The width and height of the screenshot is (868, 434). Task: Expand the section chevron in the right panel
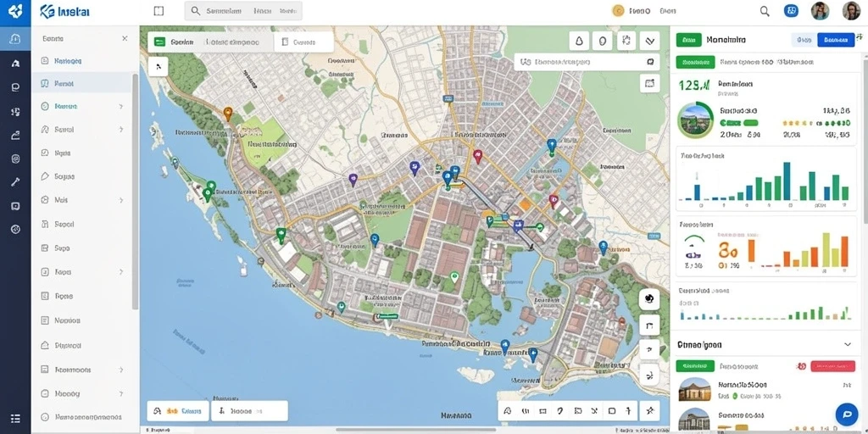coord(848,344)
